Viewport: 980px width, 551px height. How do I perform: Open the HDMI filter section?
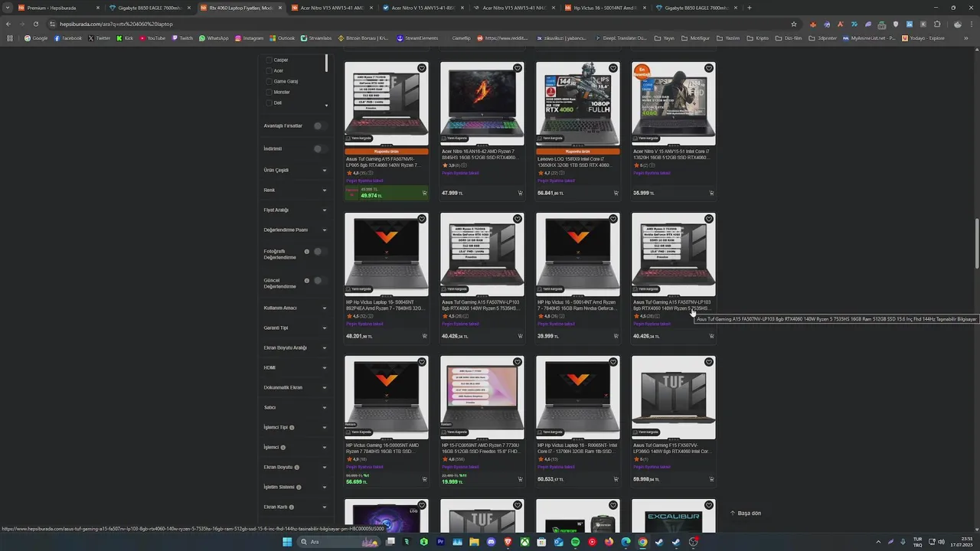click(x=296, y=367)
